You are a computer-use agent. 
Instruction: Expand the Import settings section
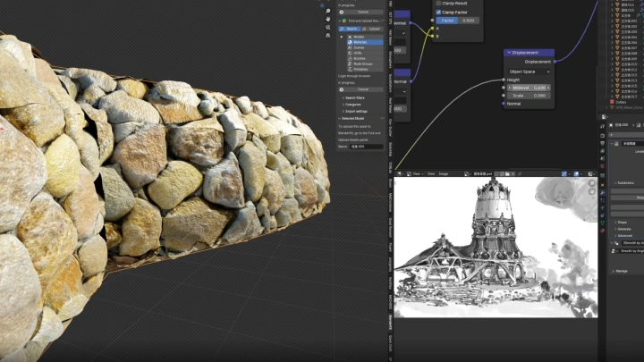[x=356, y=111]
